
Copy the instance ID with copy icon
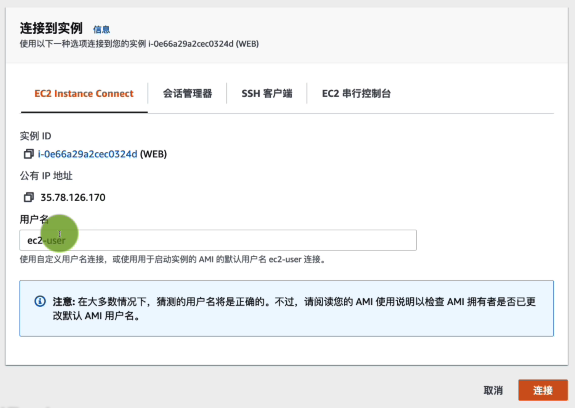tap(28, 154)
